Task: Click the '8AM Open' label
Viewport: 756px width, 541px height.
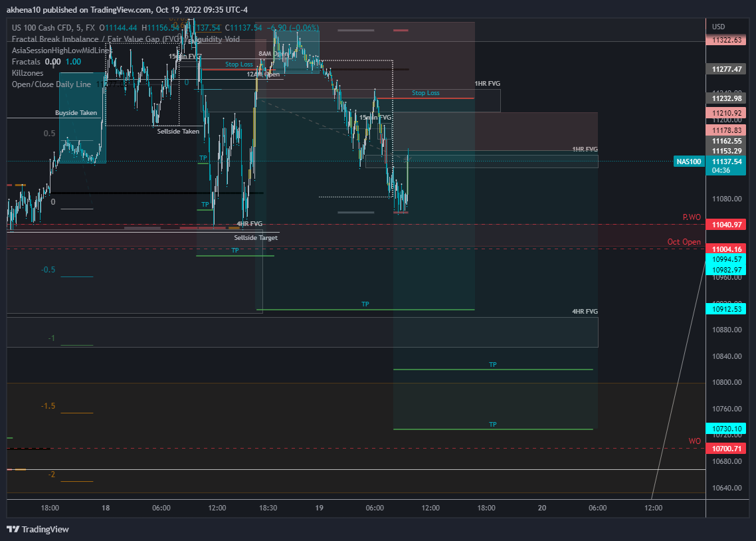Action: pos(274,54)
